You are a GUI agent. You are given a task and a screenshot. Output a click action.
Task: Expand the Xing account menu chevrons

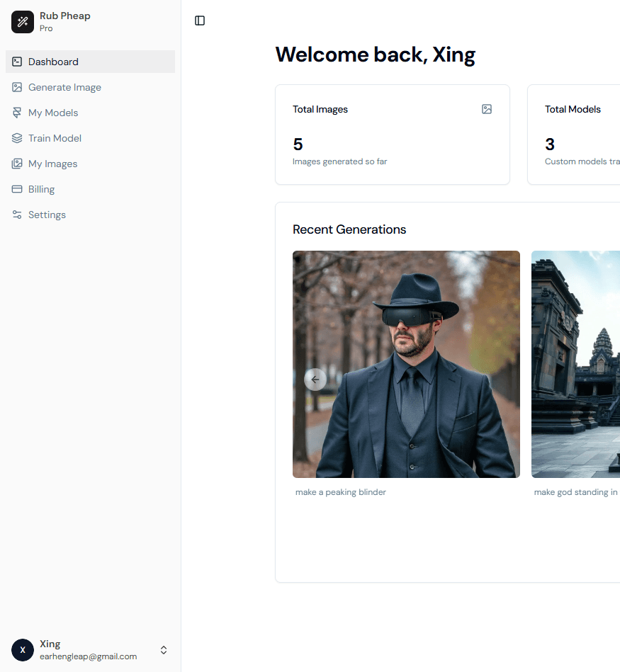164,650
